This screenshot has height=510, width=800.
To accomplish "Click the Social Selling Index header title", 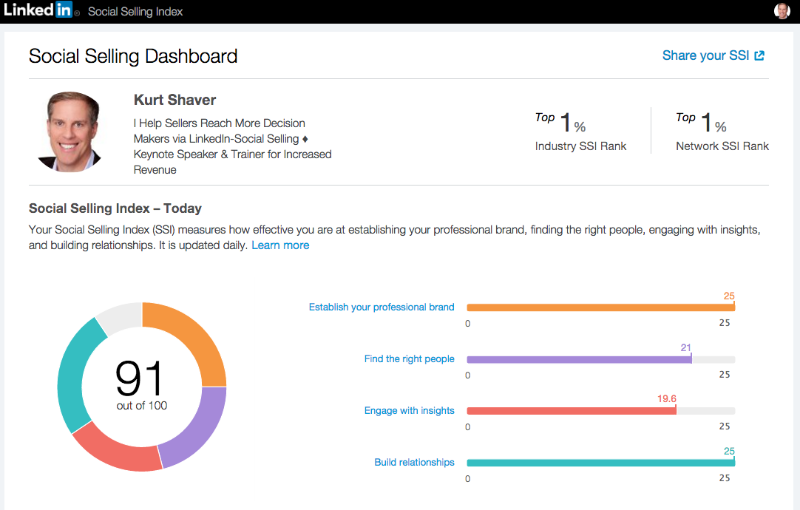I will (x=135, y=12).
